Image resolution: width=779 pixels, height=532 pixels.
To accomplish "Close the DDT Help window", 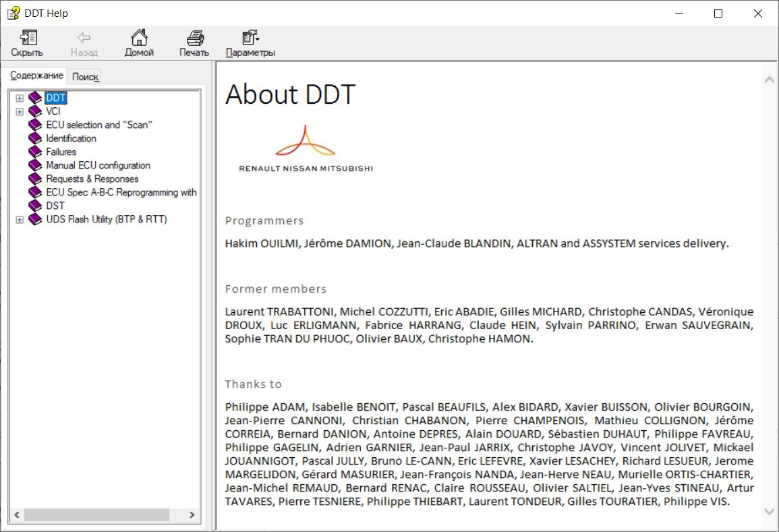I will click(x=757, y=13).
